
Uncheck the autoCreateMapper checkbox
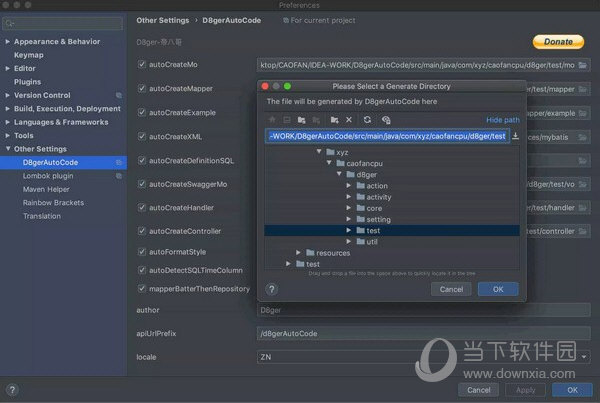[x=142, y=88]
